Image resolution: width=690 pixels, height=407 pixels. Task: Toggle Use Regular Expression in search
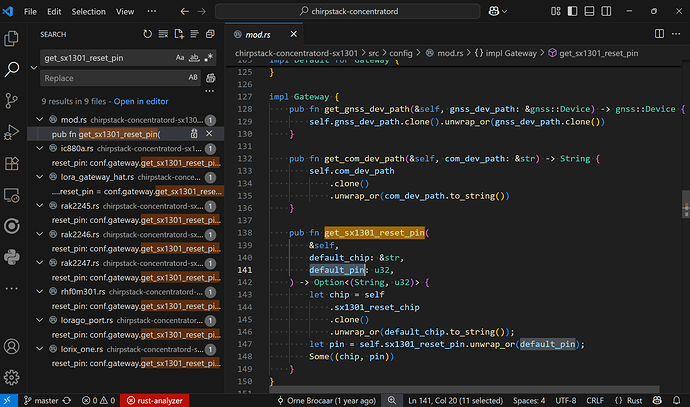click(x=209, y=58)
